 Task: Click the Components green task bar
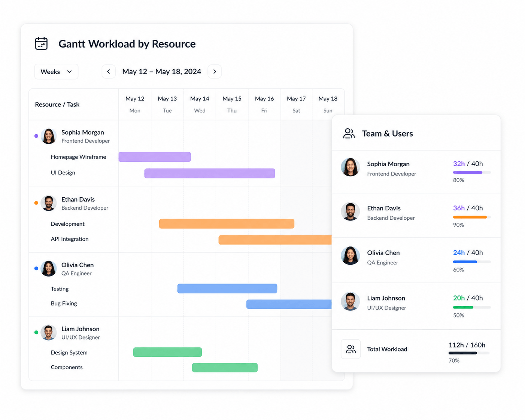(225, 368)
